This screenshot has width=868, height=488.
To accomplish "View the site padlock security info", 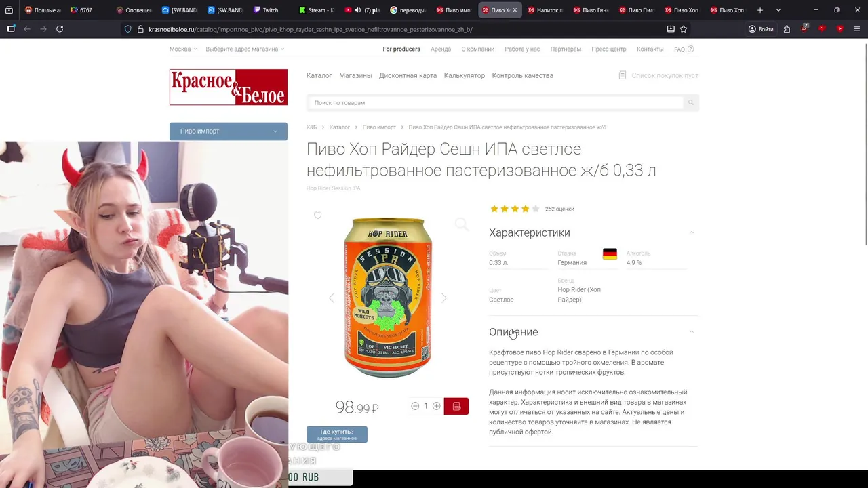I will [x=140, y=29].
